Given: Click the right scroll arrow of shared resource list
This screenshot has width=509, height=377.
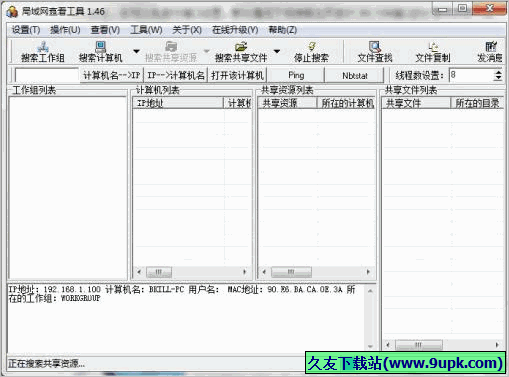Looking at the screenshot, I should [368, 272].
